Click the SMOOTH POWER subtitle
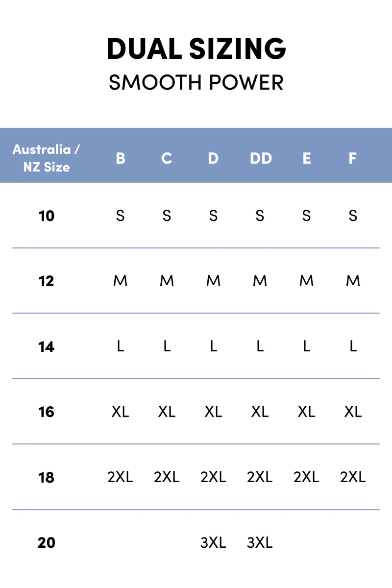This screenshot has width=392, height=588. click(x=196, y=82)
